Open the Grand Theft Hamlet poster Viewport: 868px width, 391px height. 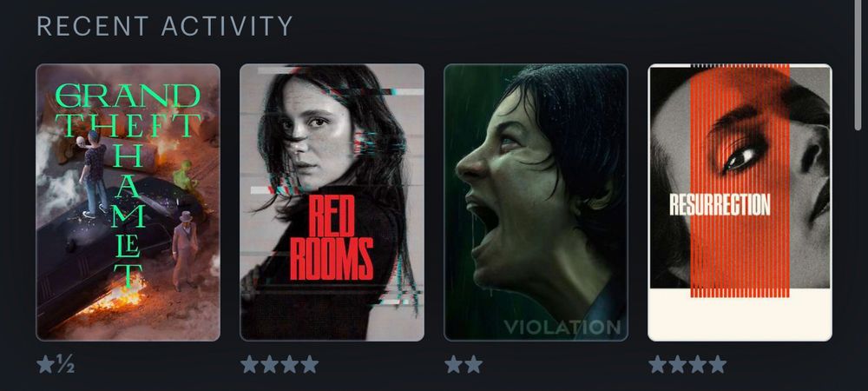[x=128, y=202]
